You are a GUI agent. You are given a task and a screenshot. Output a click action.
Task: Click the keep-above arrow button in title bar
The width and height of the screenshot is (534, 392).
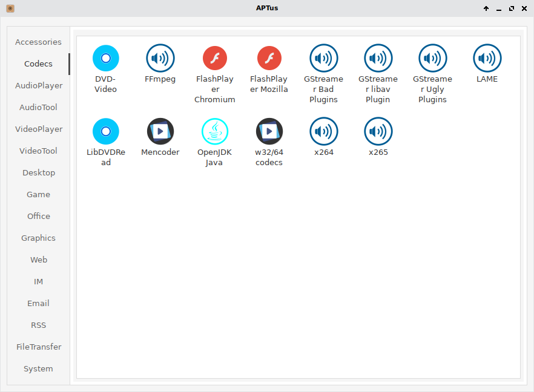pyautogui.click(x=486, y=8)
